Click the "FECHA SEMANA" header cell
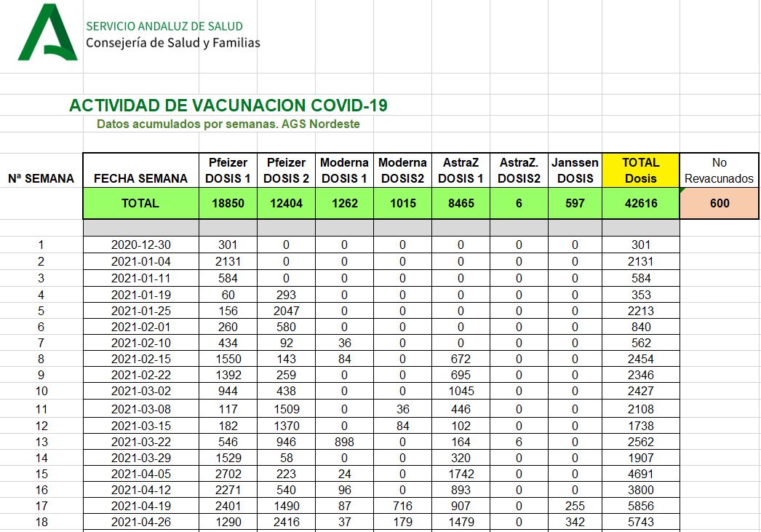Viewport: 761px width, 532px height. [x=140, y=178]
